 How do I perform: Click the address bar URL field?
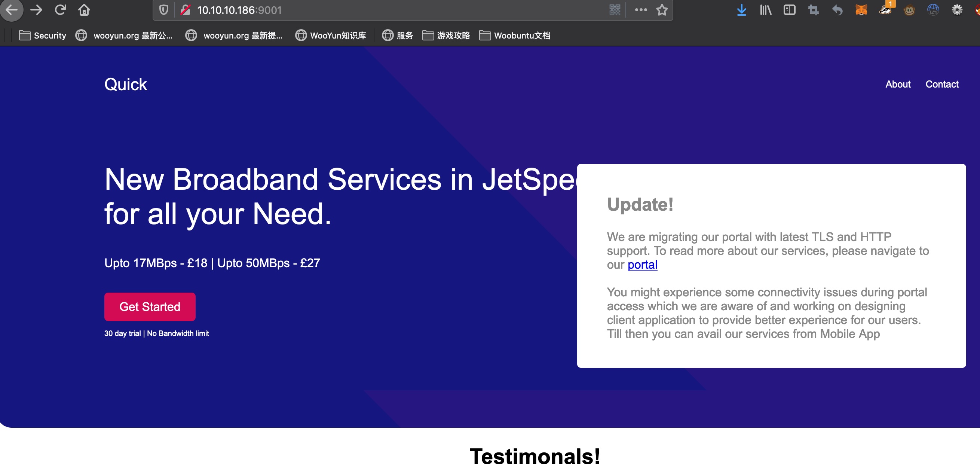(380, 10)
